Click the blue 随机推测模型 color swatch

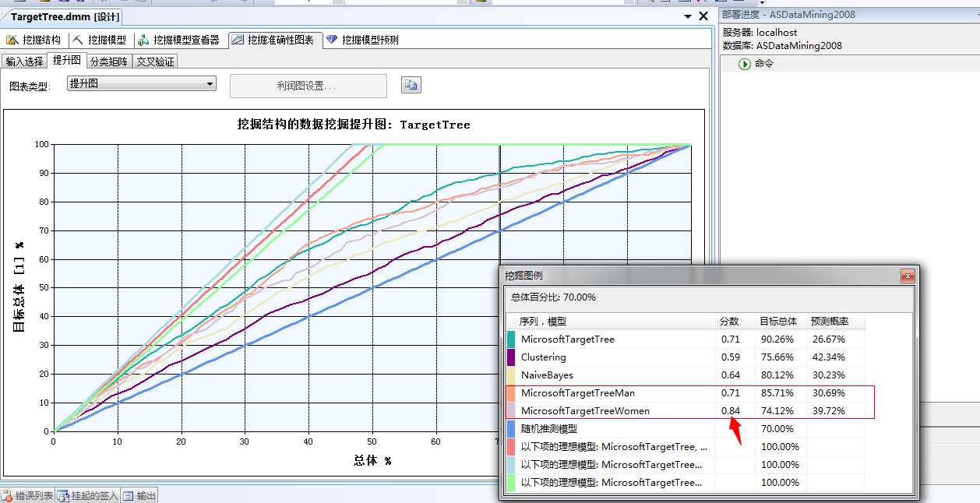click(x=511, y=429)
